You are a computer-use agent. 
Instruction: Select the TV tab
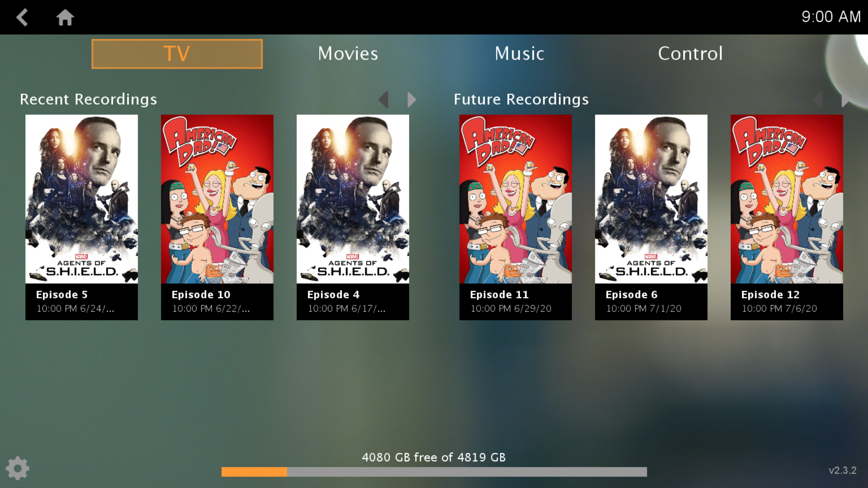click(176, 53)
